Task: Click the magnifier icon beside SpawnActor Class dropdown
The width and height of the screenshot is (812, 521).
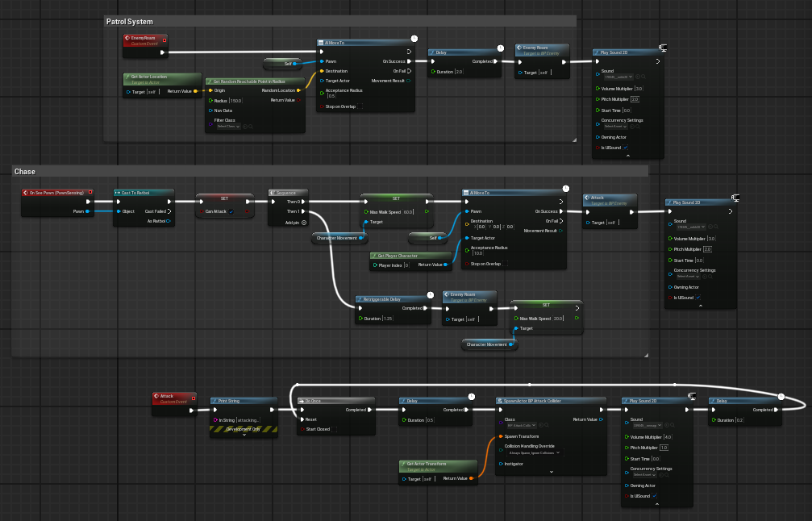Action: 545,425
